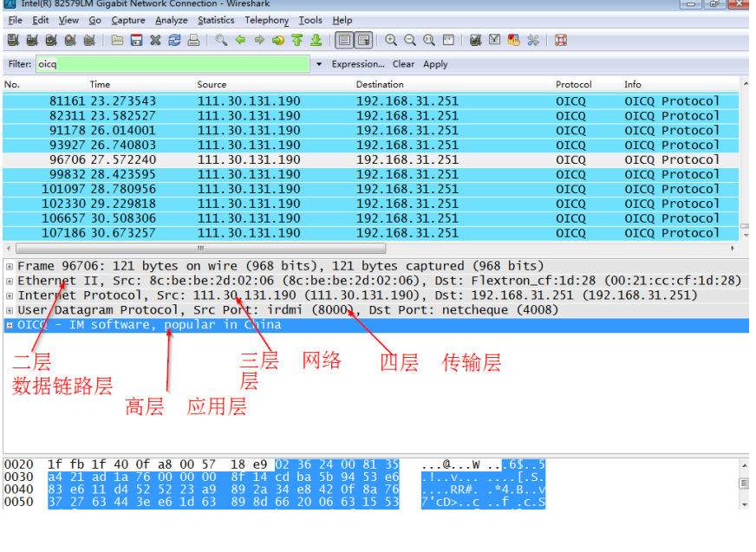The image size is (756, 552).
Task: Open the Telephony menu
Action: (x=267, y=20)
